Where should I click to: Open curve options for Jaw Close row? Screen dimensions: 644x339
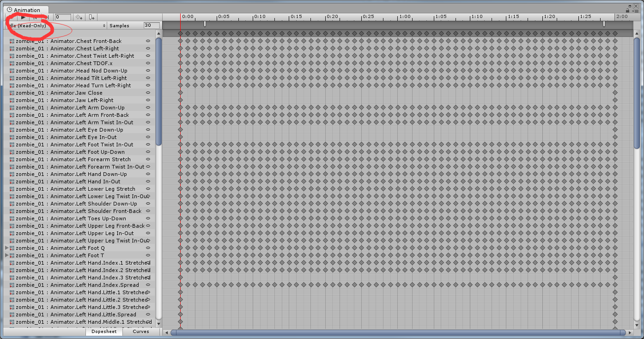coord(148,92)
